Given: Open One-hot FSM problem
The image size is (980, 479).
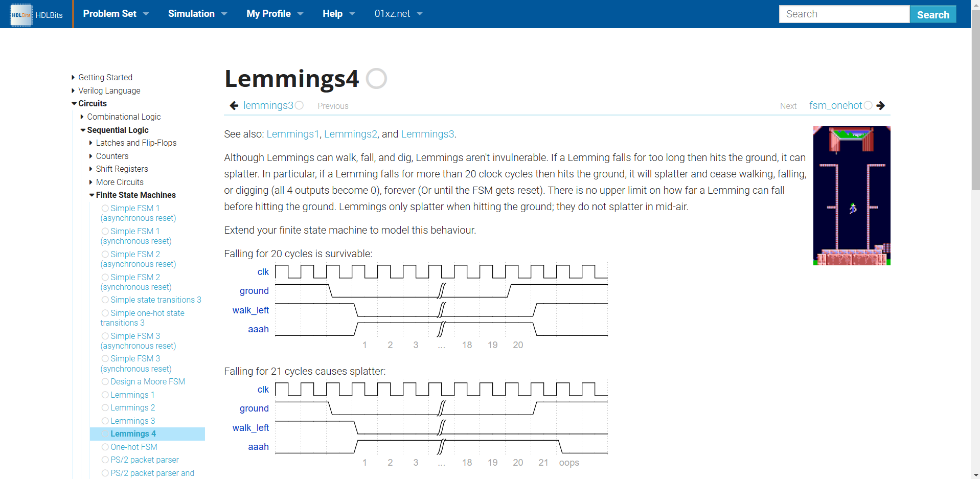Looking at the screenshot, I should pos(134,447).
